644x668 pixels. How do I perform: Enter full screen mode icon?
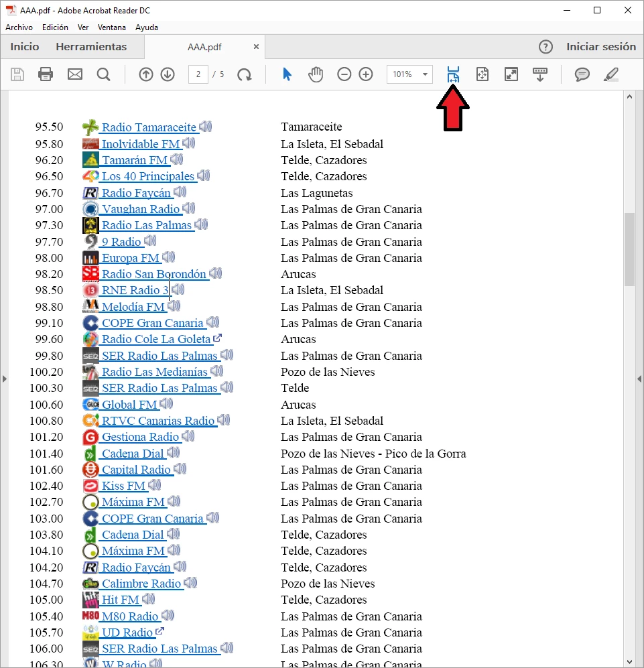point(511,74)
